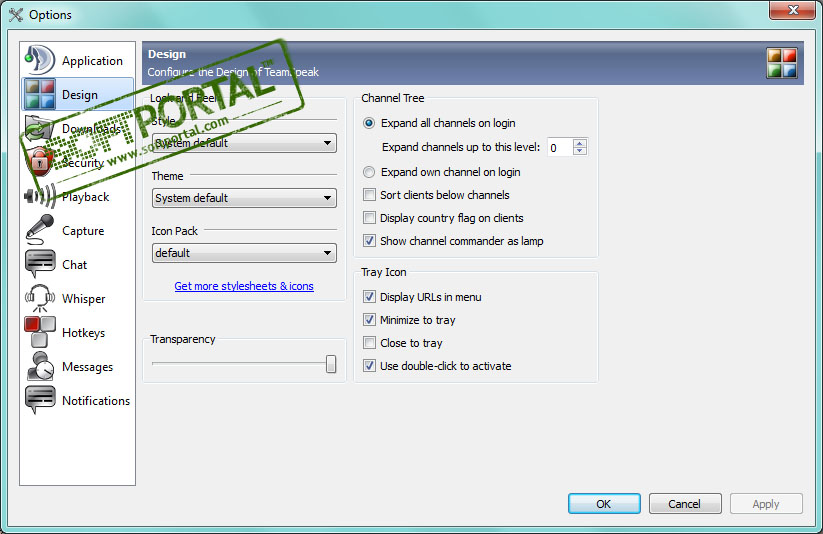Uncheck Minimize to tray
This screenshot has height=534, width=823.
coord(370,320)
